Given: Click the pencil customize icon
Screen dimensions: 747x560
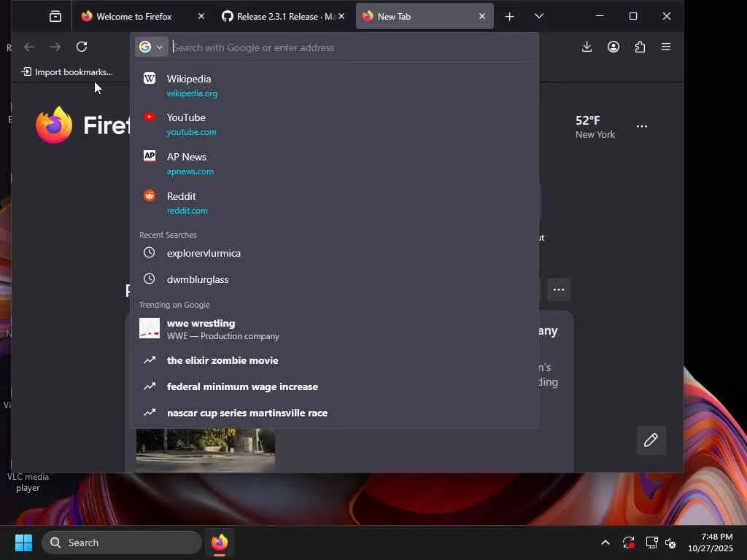Looking at the screenshot, I should pyautogui.click(x=651, y=440).
